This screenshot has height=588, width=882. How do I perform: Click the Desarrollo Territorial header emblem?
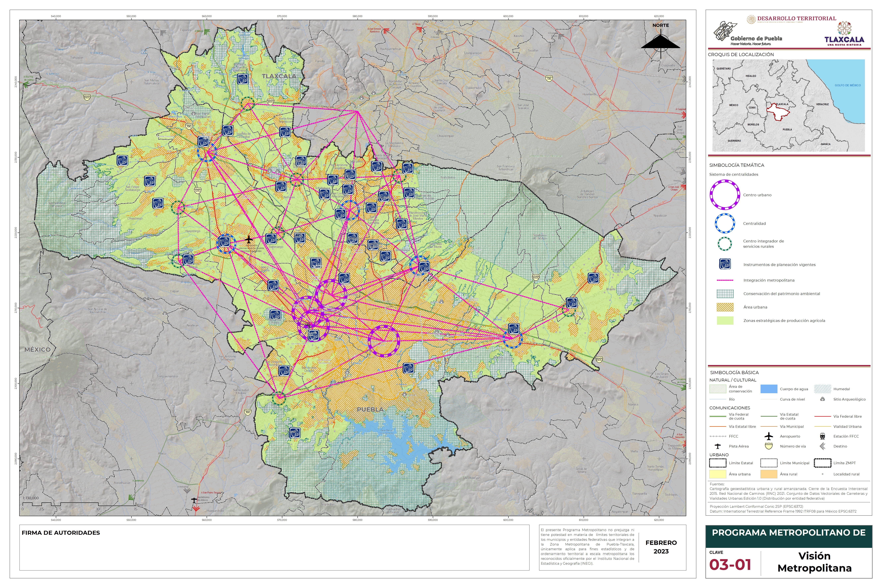pyautogui.click(x=791, y=19)
